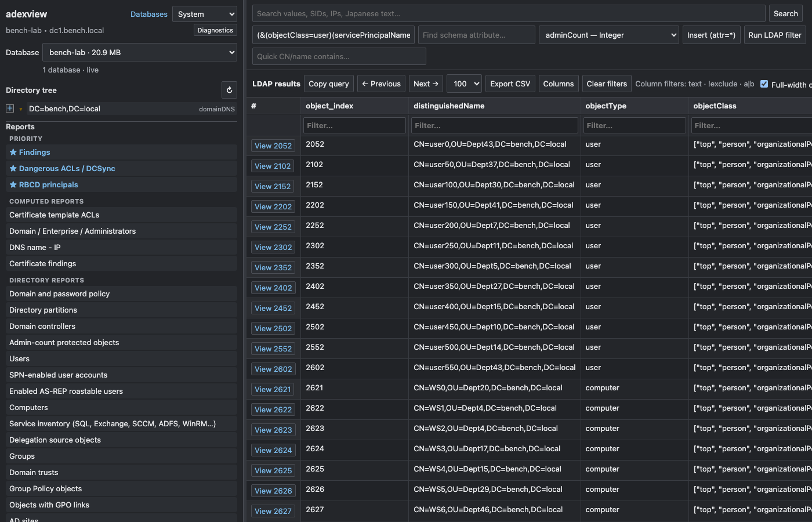
Task: Open the System theme dropdown
Action: (x=205, y=14)
